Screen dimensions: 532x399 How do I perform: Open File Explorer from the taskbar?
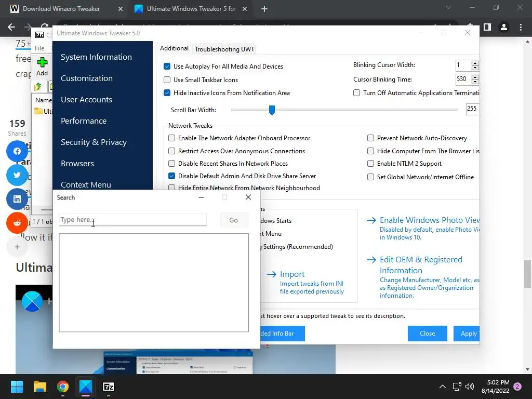(x=39, y=387)
